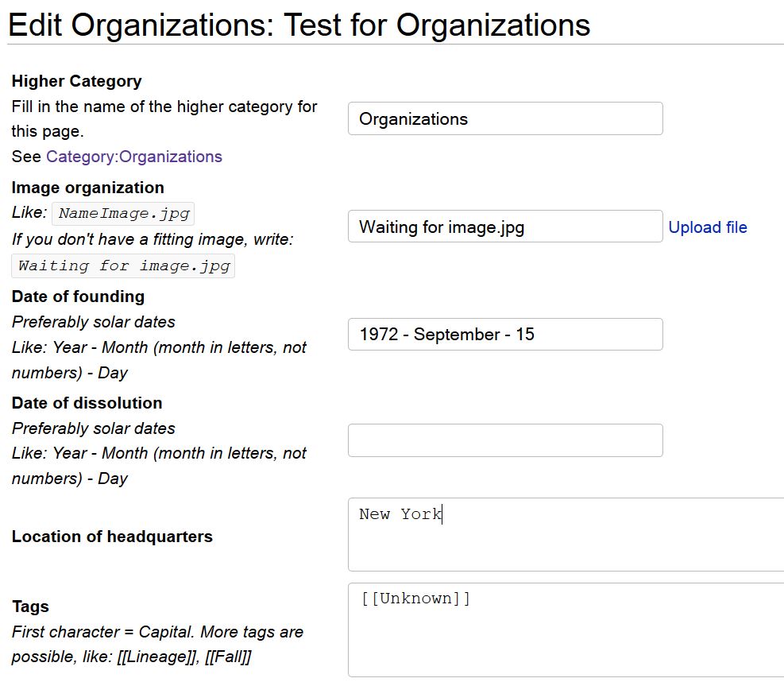This screenshot has height=682, width=784.
Task: Click the "If you don't have a fitting image" hint
Action: (153, 239)
